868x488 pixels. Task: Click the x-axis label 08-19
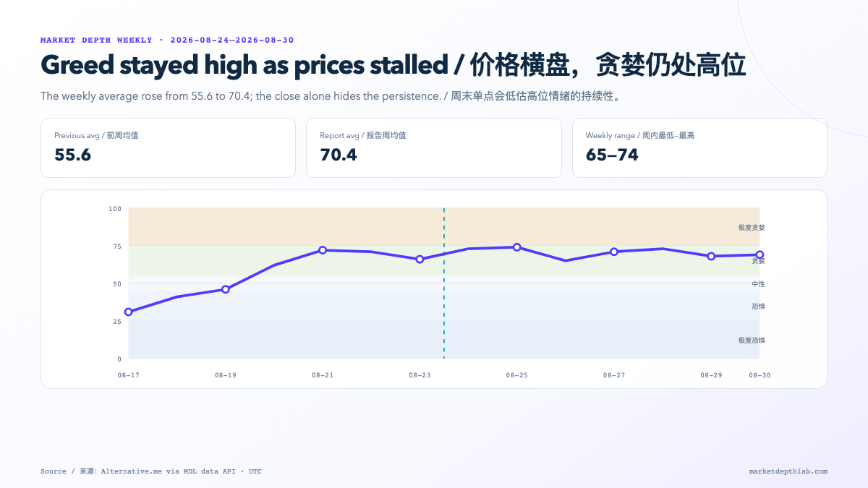[226, 375]
